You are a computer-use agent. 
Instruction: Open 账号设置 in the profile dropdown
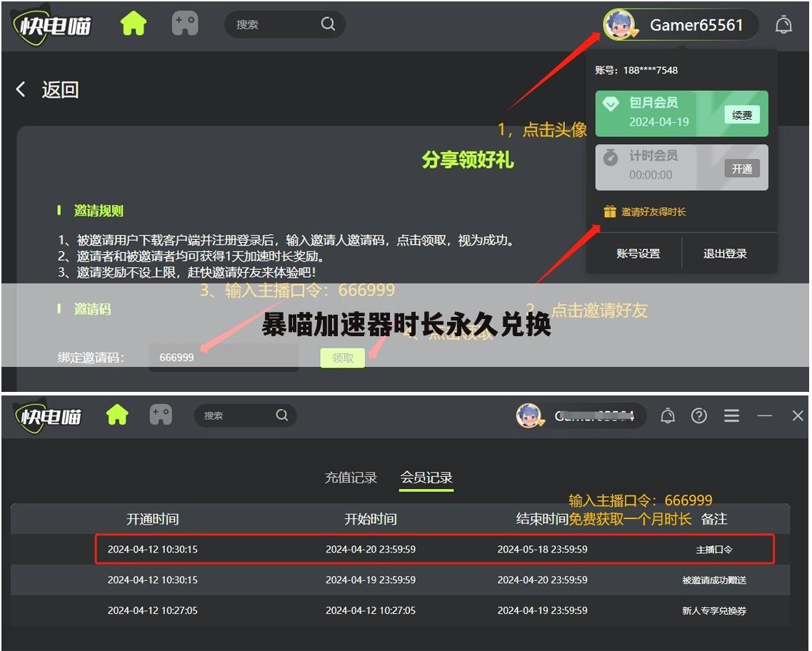[x=638, y=253]
